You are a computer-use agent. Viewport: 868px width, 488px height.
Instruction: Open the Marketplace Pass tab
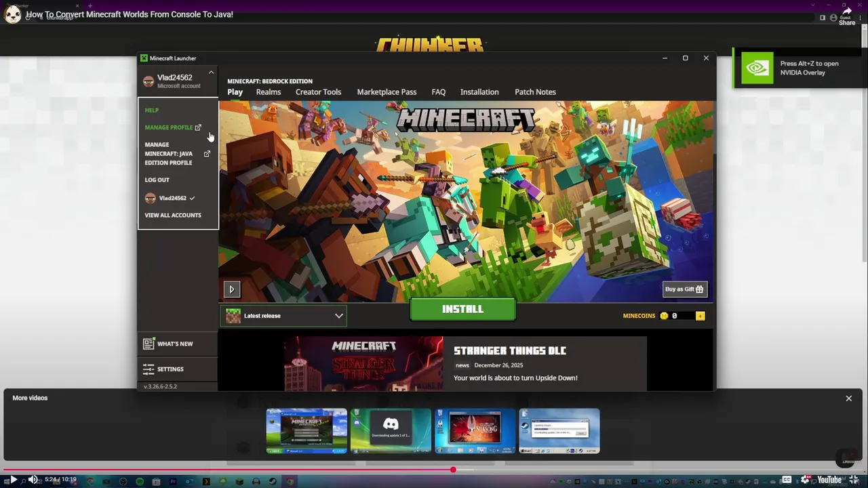[x=387, y=92]
